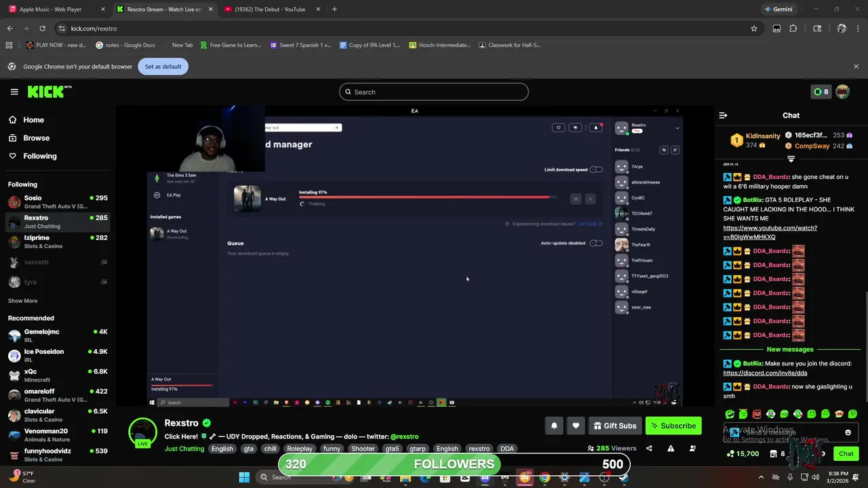Open the @rexstro twitter link
This screenshot has height=488, width=868.
tap(404, 436)
